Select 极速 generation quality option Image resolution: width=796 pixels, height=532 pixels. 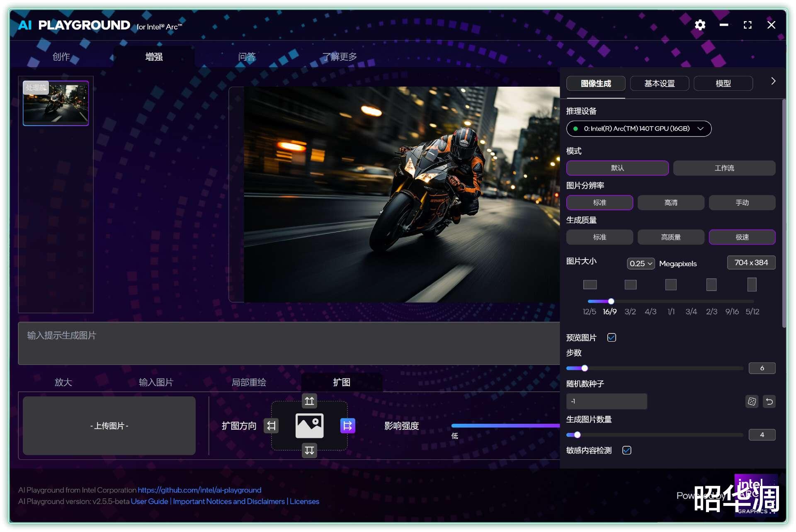742,237
